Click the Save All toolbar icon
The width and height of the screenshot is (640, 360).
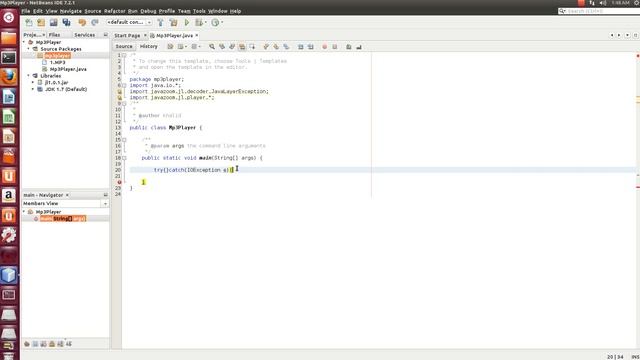pos(67,22)
